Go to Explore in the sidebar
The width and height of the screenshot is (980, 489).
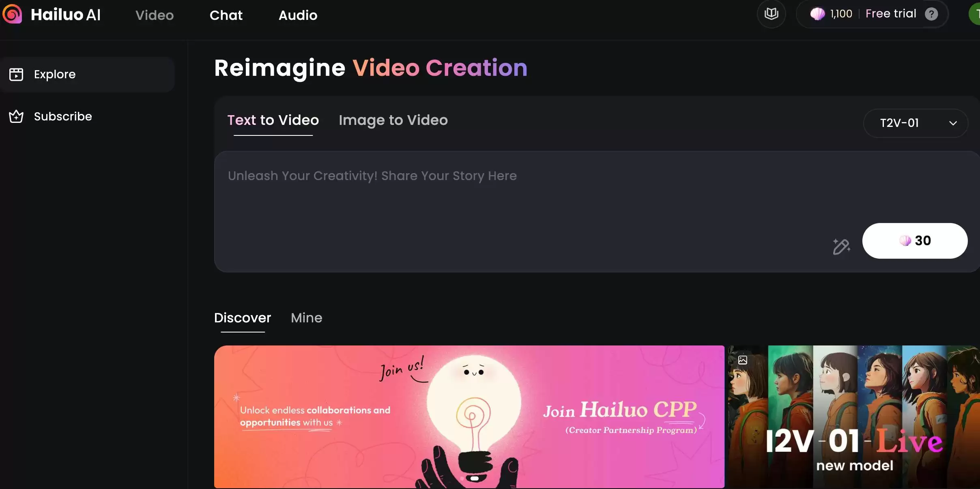coord(87,75)
